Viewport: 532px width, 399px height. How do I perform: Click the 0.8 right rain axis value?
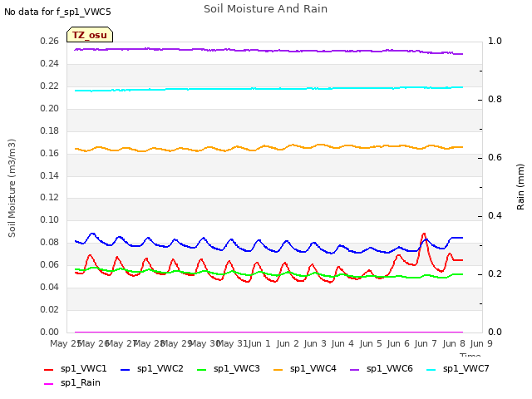pos(495,100)
